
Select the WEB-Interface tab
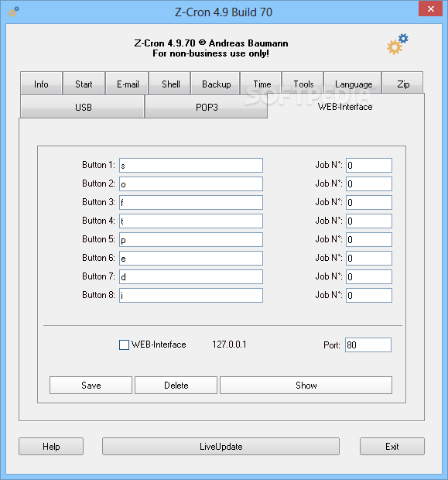[x=345, y=107]
